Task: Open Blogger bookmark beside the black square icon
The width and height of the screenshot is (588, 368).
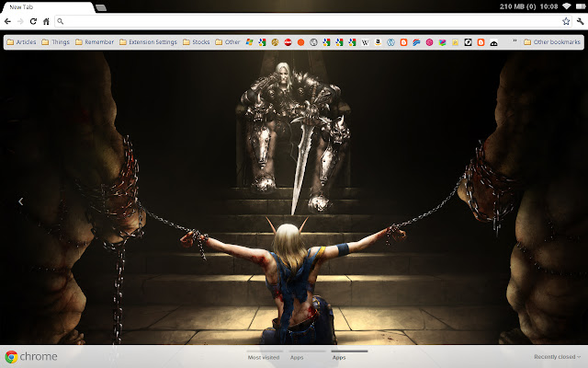Action: tap(481, 42)
